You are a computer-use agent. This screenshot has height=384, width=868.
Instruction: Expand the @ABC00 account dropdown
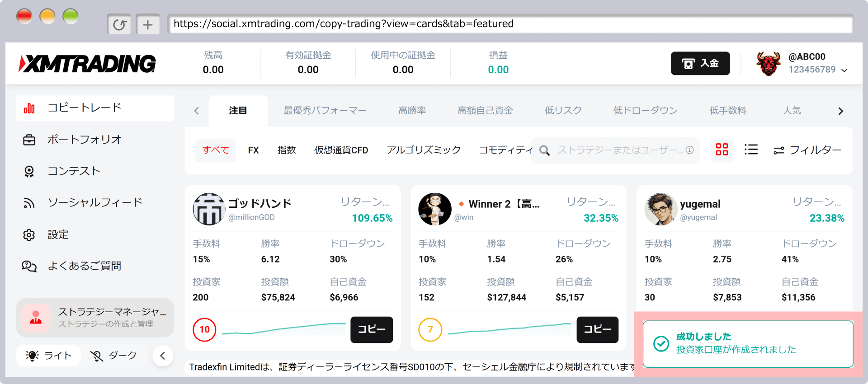tap(844, 70)
